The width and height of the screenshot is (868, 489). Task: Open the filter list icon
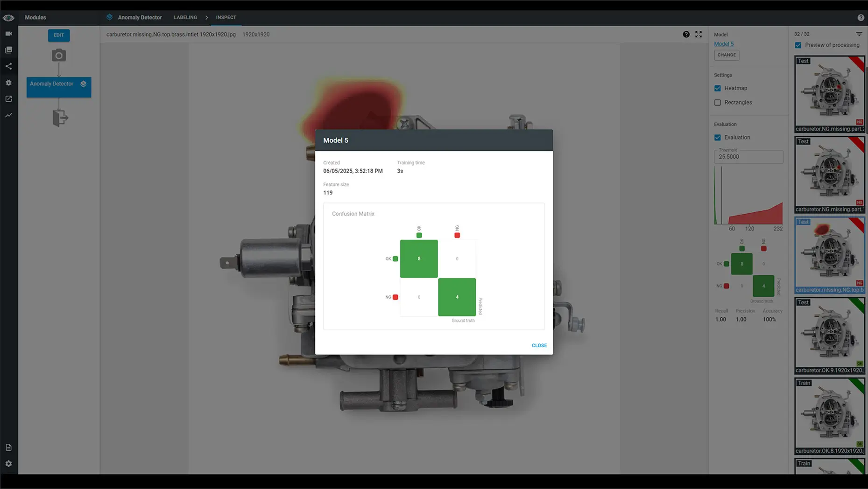pos(859,34)
